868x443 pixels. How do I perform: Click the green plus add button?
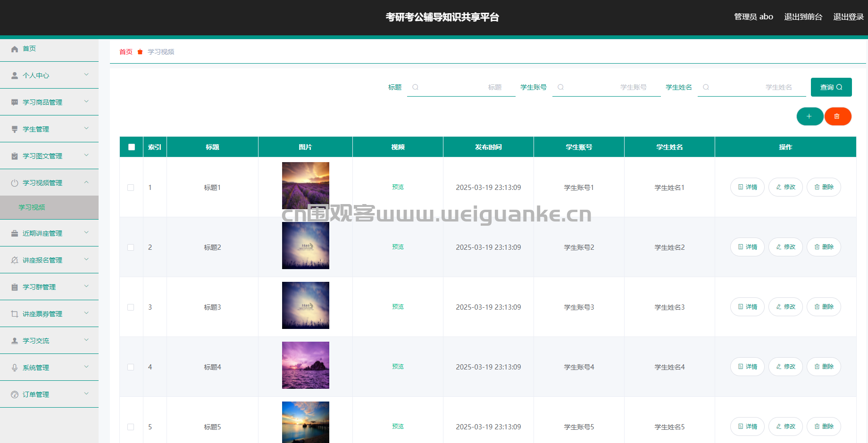pyautogui.click(x=810, y=116)
